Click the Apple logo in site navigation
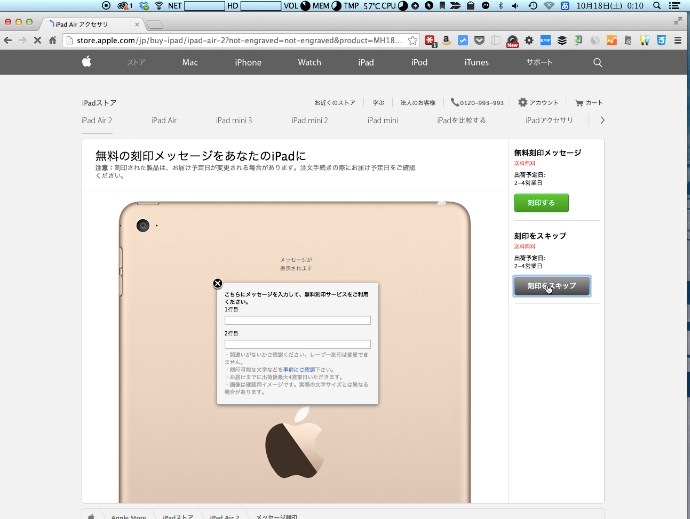The width and height of the screenshot is (690, 519). tap(87, 62)
